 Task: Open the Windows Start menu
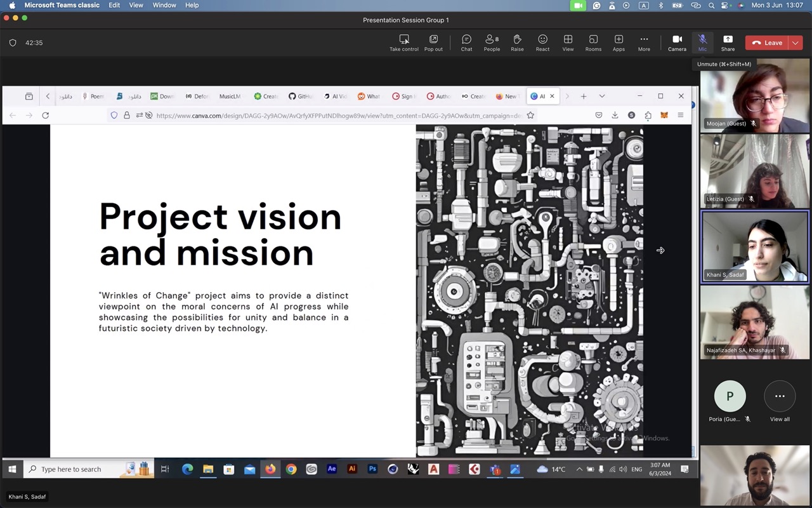tap(12, 469)
